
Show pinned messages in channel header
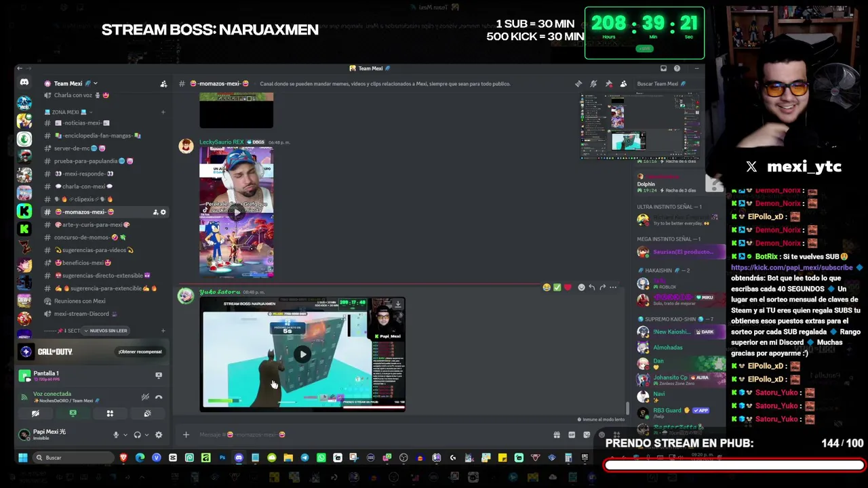coord(608,84)
